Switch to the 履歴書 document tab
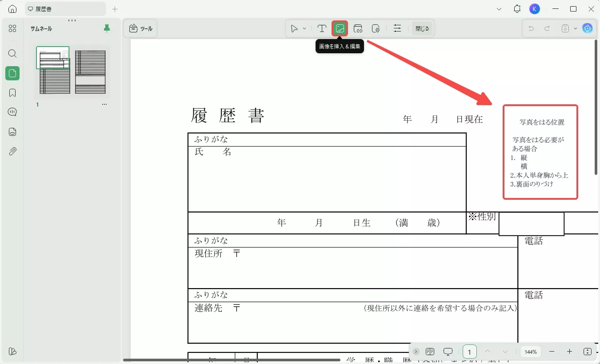Image resolution: width=600 pixels, height=364 pixels. [x=65, y=9]
